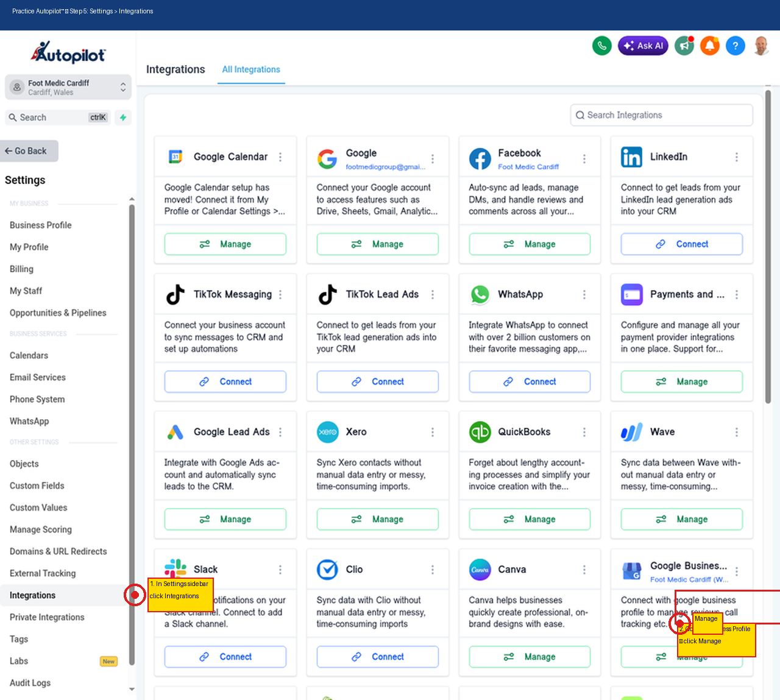The width and height of the screenshot is (780, 700).
Task: Open Labs settings marked New
Action: pyautogui.click(x=63, y=662)
